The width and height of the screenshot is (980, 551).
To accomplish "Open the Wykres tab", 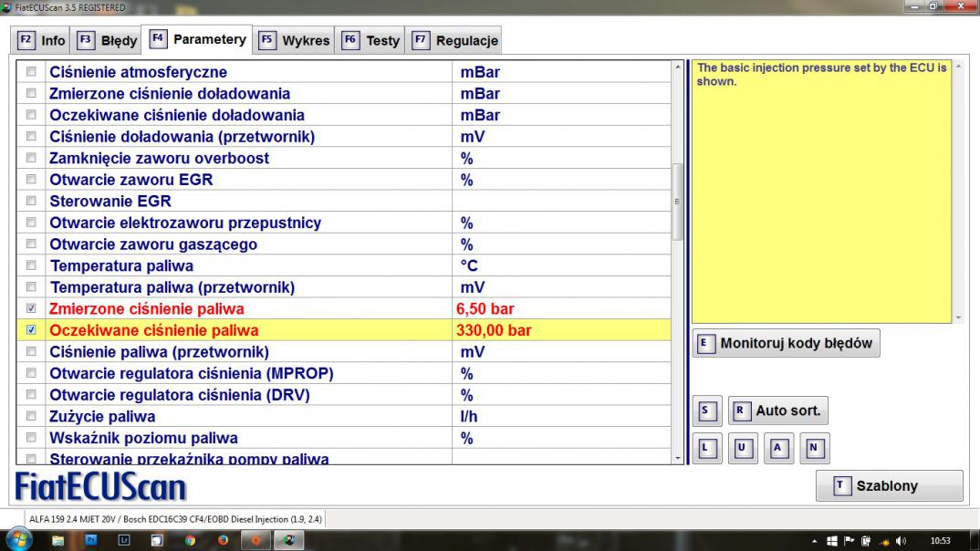I will [x=295, y=40].
